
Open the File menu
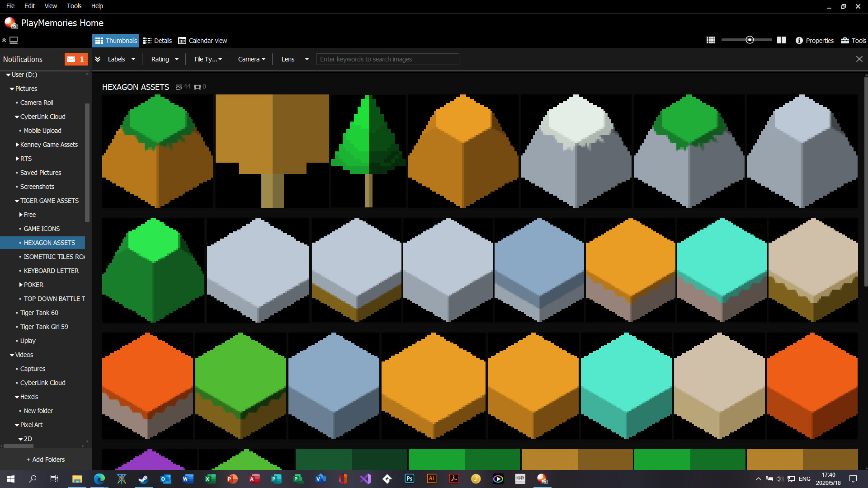tap(10, 6)
